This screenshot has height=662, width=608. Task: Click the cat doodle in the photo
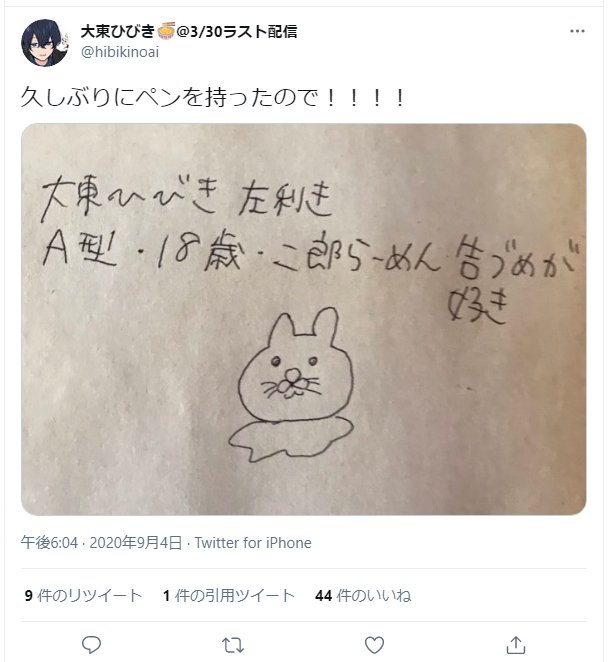[293, 385]
